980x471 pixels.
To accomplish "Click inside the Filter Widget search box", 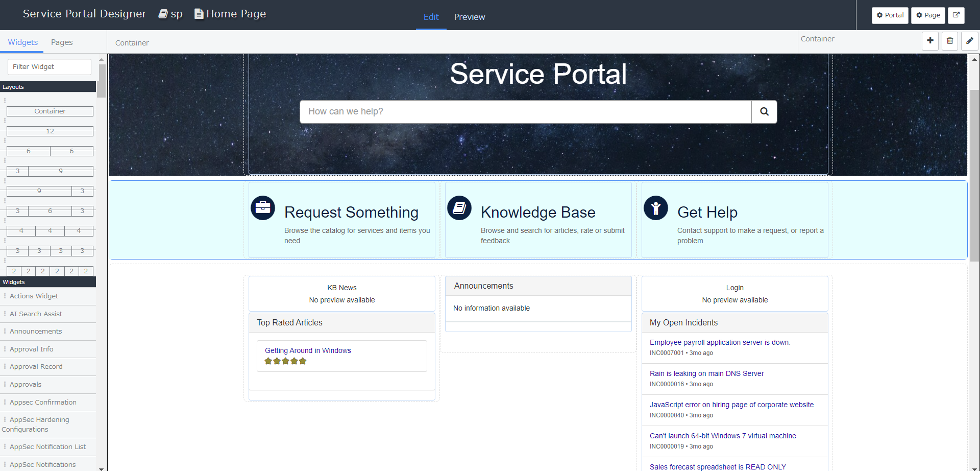I will click(x=49, y=66).
